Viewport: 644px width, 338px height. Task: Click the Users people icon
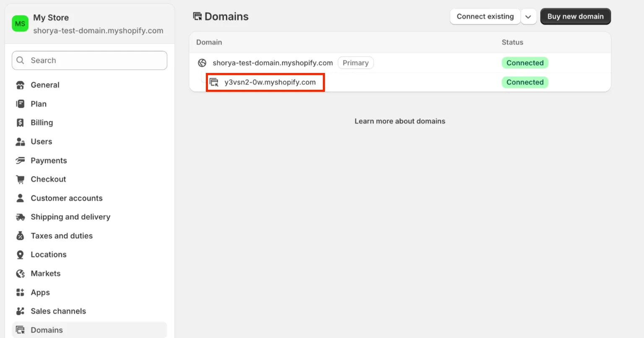tap(20, 142)
